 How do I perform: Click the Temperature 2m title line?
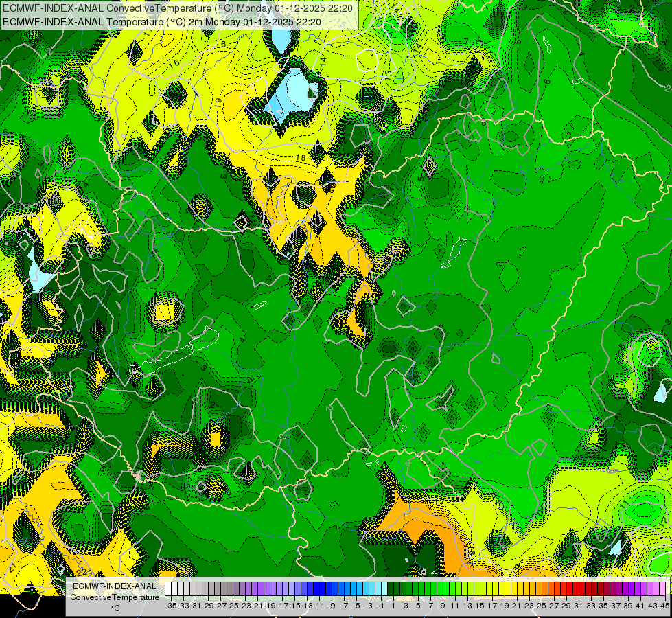[161, 22]
